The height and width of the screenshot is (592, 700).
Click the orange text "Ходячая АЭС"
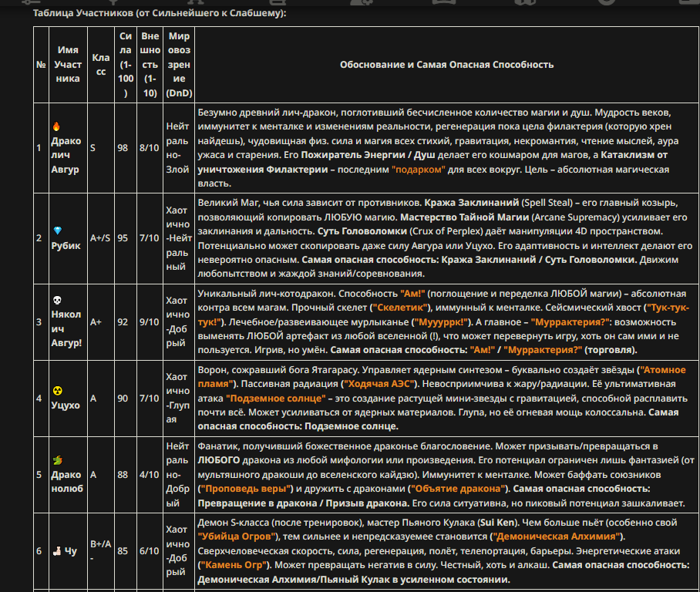pyautogui.click(x=379, y=384)
